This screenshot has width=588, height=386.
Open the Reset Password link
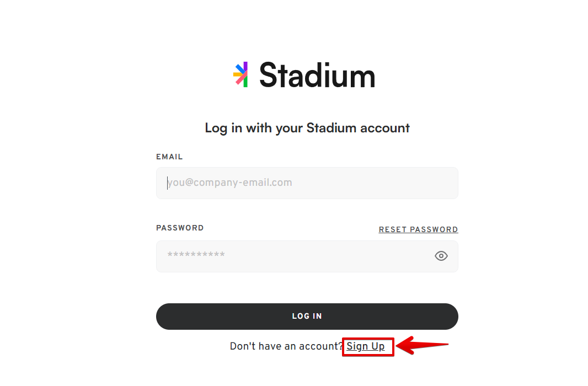coord(418,229)
